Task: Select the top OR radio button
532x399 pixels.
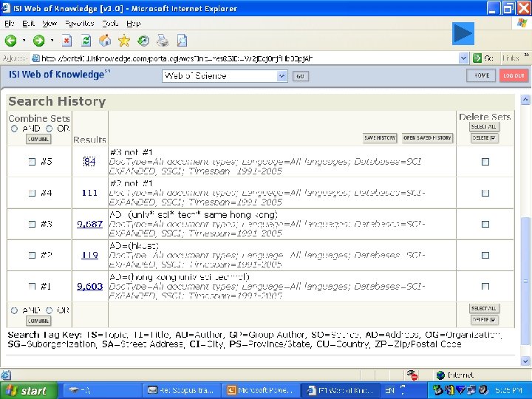Action: [x=50, y=129]
